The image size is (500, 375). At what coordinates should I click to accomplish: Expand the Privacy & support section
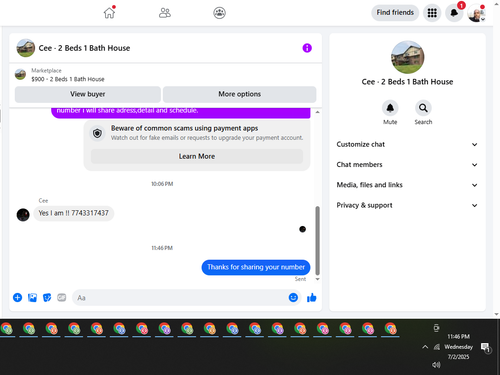(x=407, y=205)
